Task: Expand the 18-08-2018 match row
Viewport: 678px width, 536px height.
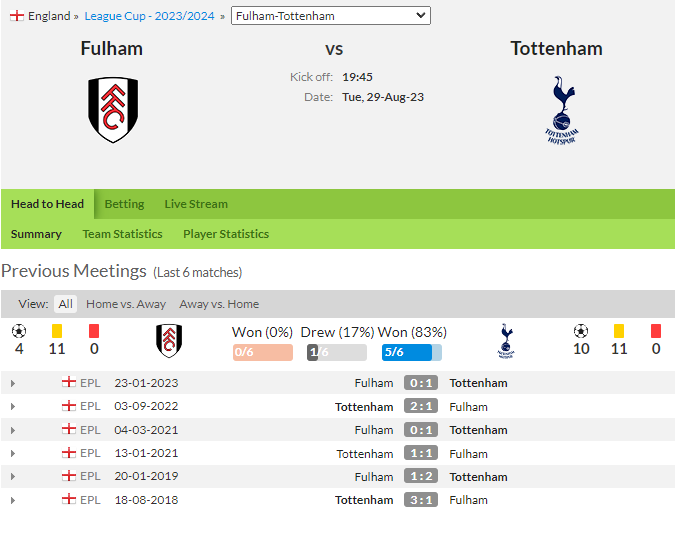Action: coord(13,501)
